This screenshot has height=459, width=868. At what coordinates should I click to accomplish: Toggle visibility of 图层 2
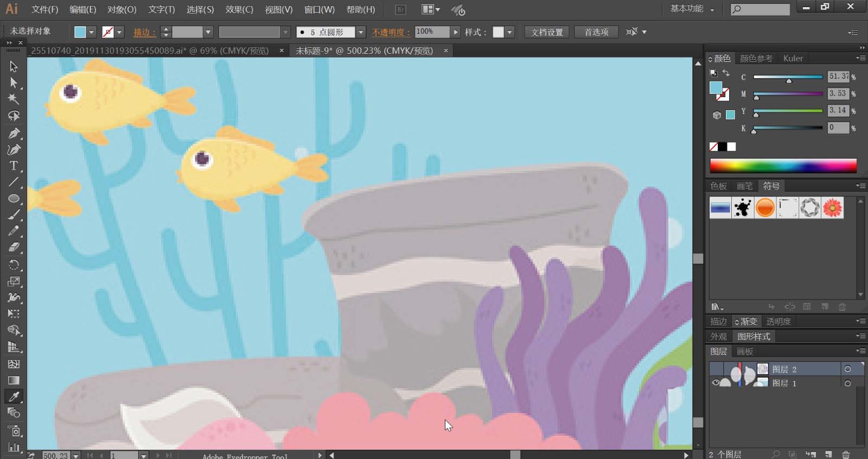(x=716, y=369)
